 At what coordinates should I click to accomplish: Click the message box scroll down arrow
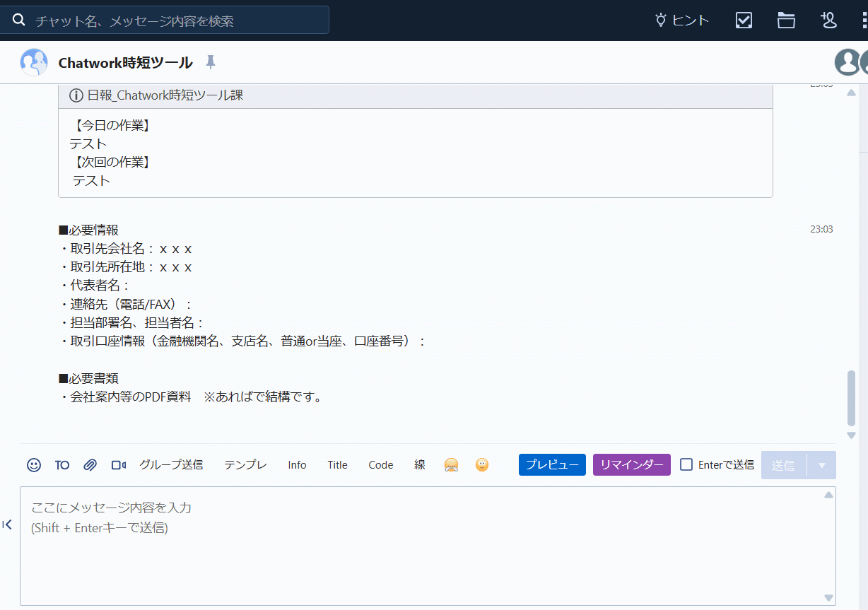(828, 598)
